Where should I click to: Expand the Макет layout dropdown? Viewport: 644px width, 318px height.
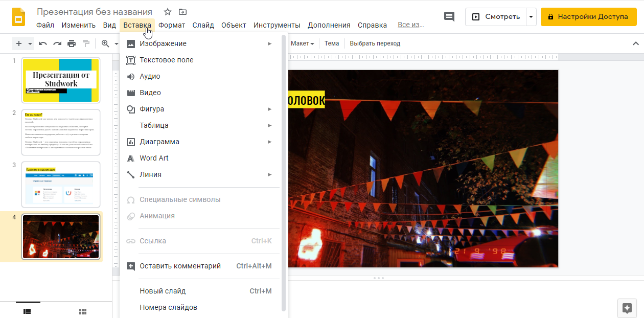click(302, 43)
